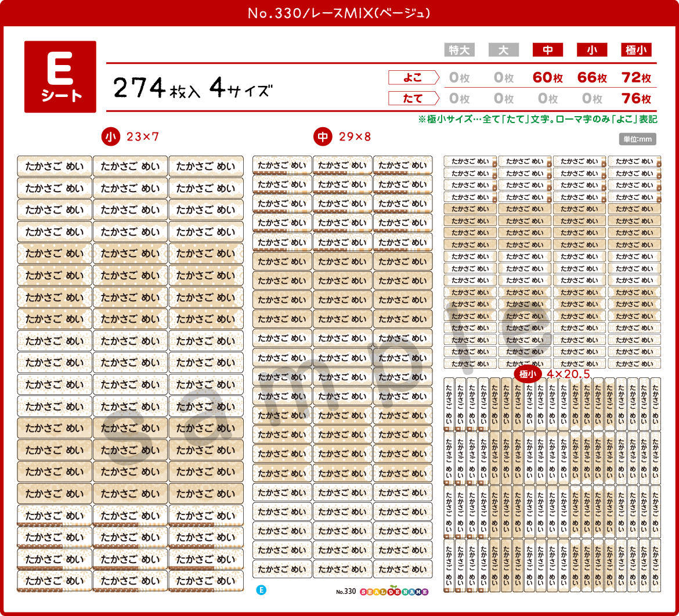Click the 単位:mm grey label

pos(637,139)
